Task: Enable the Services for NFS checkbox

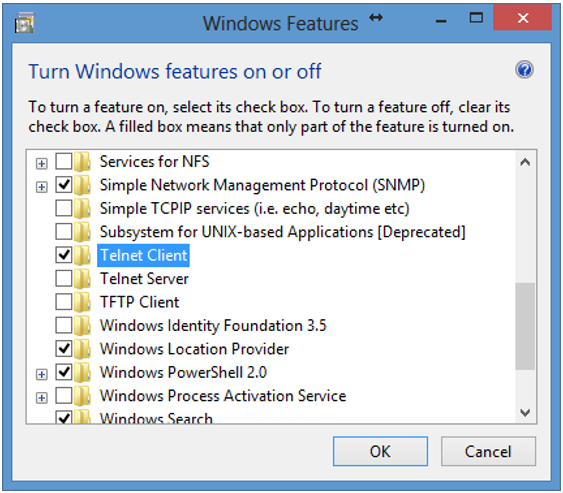Action: click(x=64, y=162)
